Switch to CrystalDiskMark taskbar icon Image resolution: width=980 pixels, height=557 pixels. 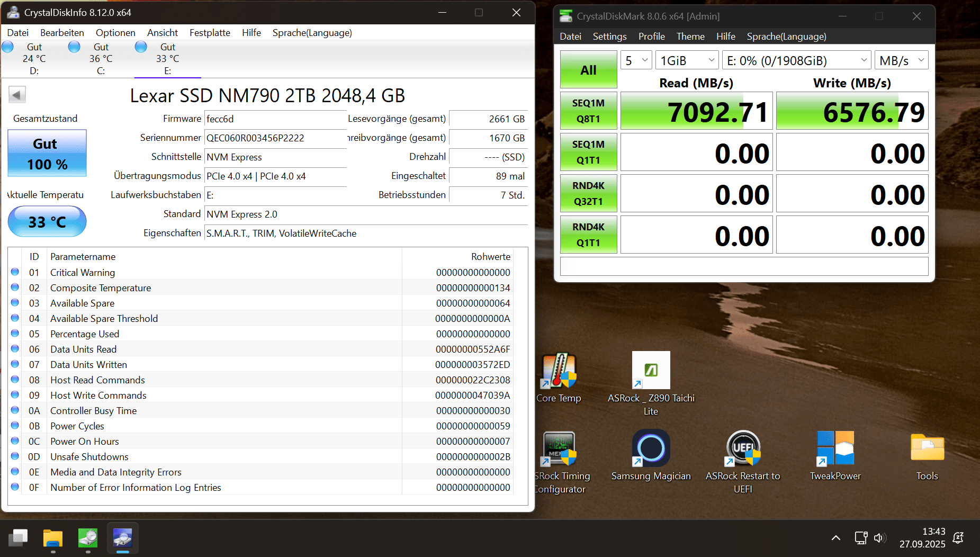tap(88, 538)
